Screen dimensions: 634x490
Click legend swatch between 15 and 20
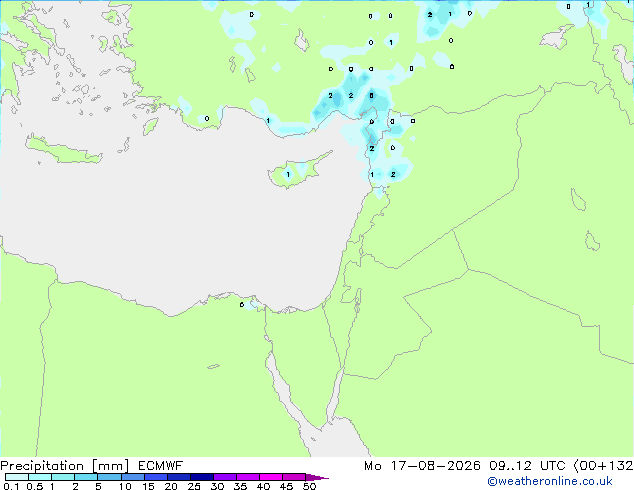pyautogui.click(x=155, y=477)
